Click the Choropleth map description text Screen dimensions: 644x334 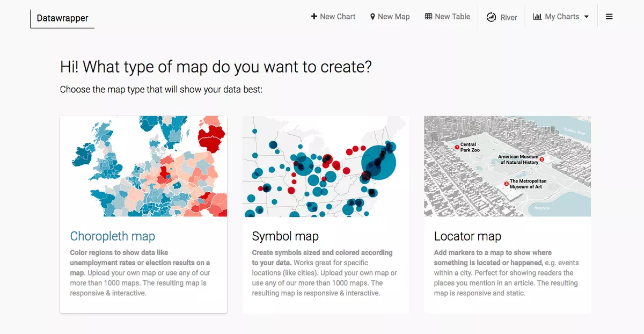[x=140, y=273]
